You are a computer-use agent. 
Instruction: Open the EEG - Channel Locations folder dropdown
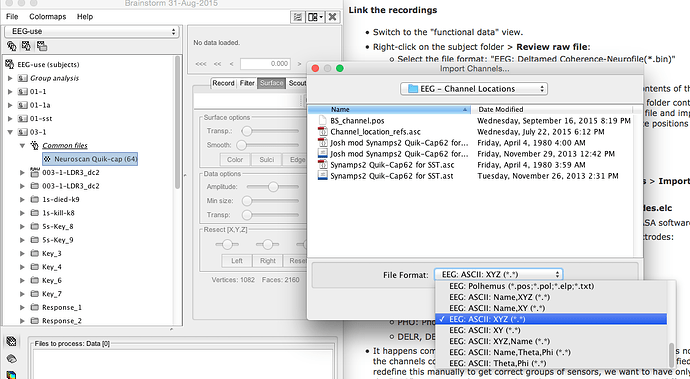coord(474,89)
